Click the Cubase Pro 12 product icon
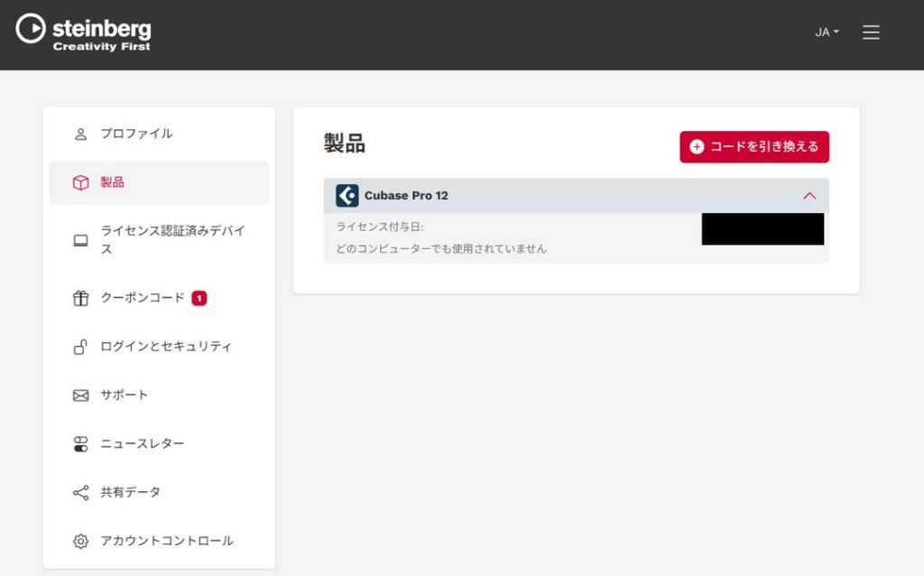This screenshot has width=924, height=576. coord(347,196)
